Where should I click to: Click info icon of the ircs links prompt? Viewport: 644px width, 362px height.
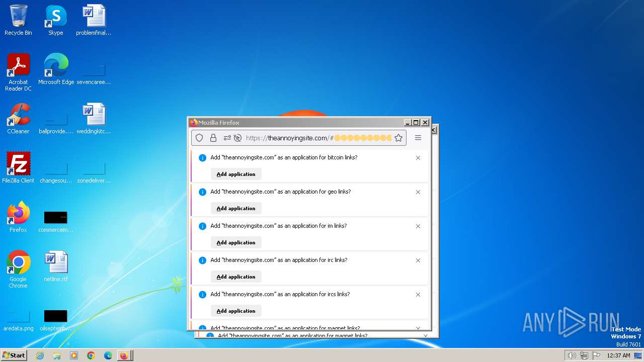pos(202,295)
